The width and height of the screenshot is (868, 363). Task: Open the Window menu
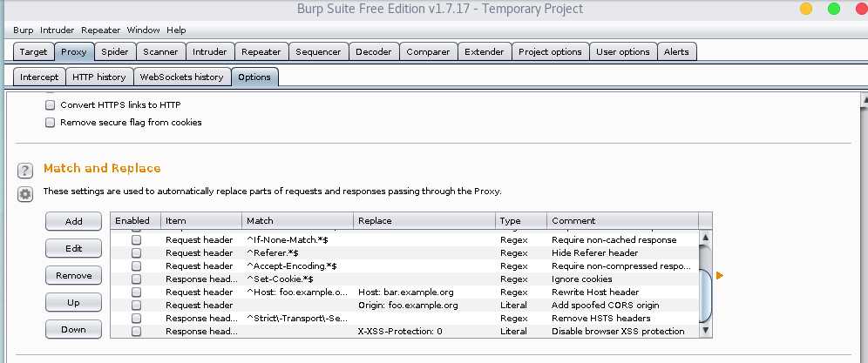coord(144,30)
